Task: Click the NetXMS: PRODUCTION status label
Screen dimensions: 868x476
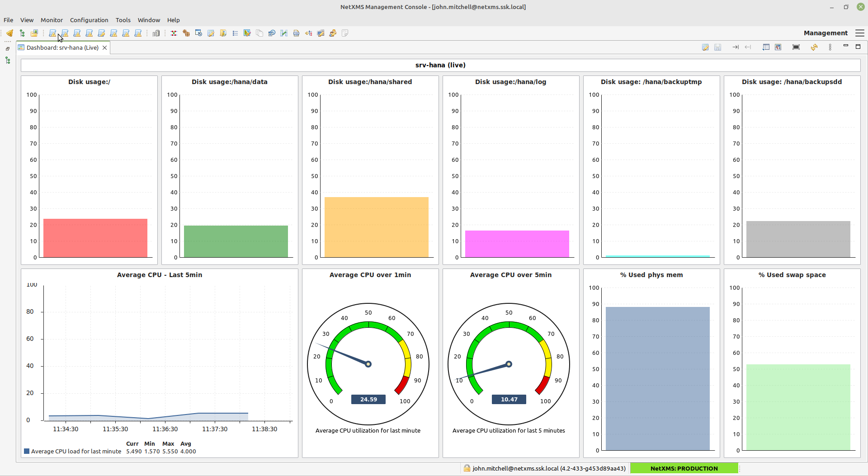Action: (x=684, y=468)
